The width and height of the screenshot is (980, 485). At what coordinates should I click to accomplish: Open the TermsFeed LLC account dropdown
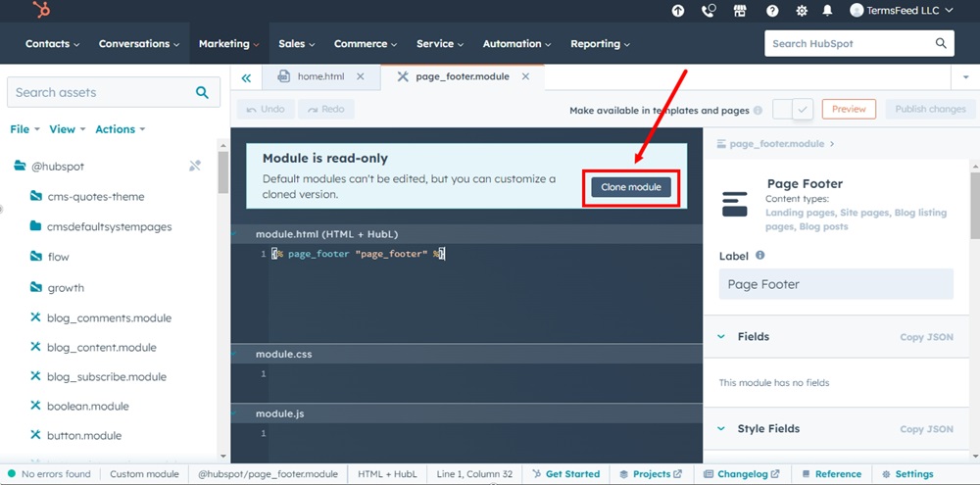pos(903,10)
